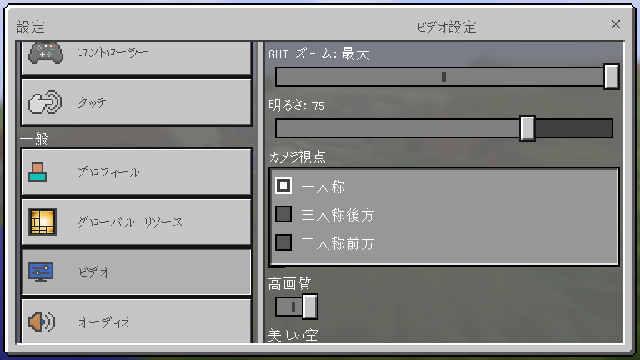Open the プロフィール settings tab
The width and height of the screenshot is (640, 360).
(x=136, y=172)
